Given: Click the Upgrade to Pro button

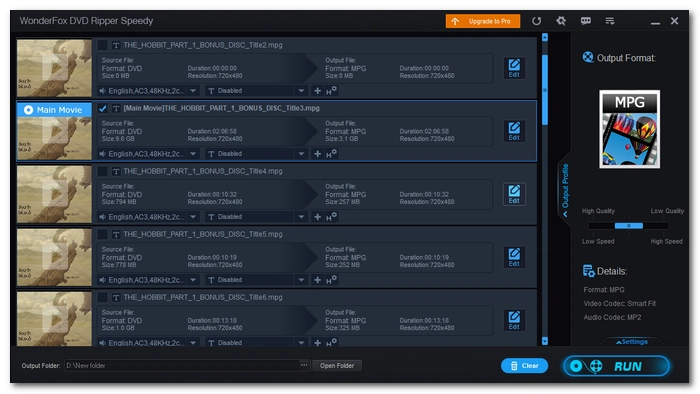Looking at the screenshot, I should click(x=483, y=21).
